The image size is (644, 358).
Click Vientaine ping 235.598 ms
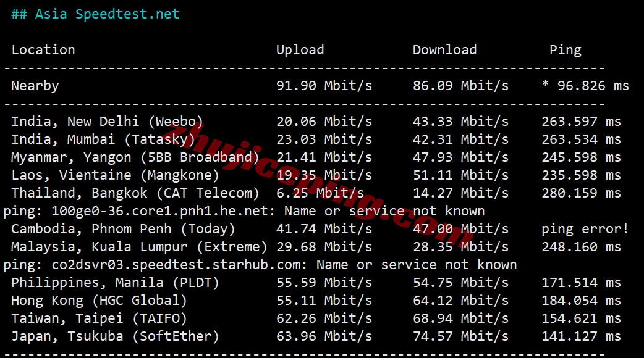click(581, 175)
